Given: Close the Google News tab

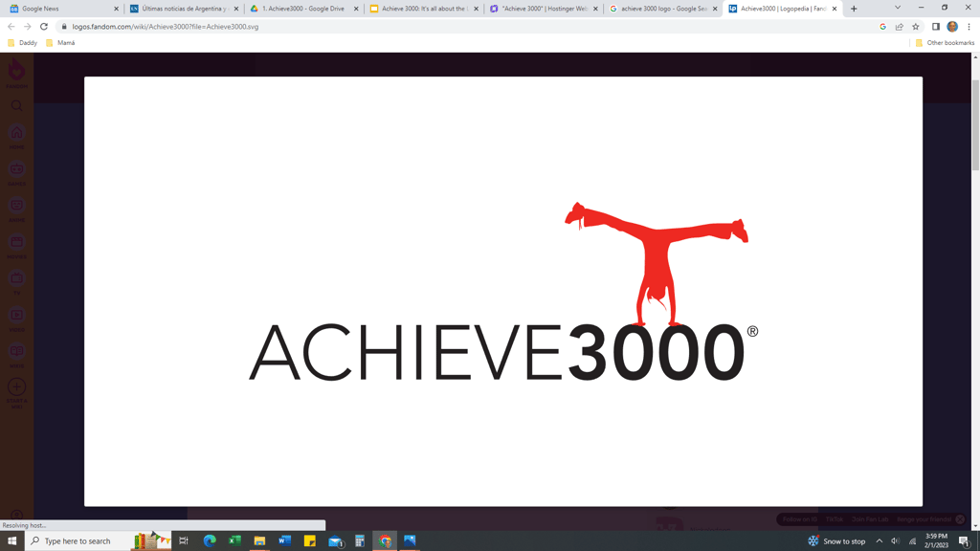Looking at the screenshot, I should tap(116, 9).
